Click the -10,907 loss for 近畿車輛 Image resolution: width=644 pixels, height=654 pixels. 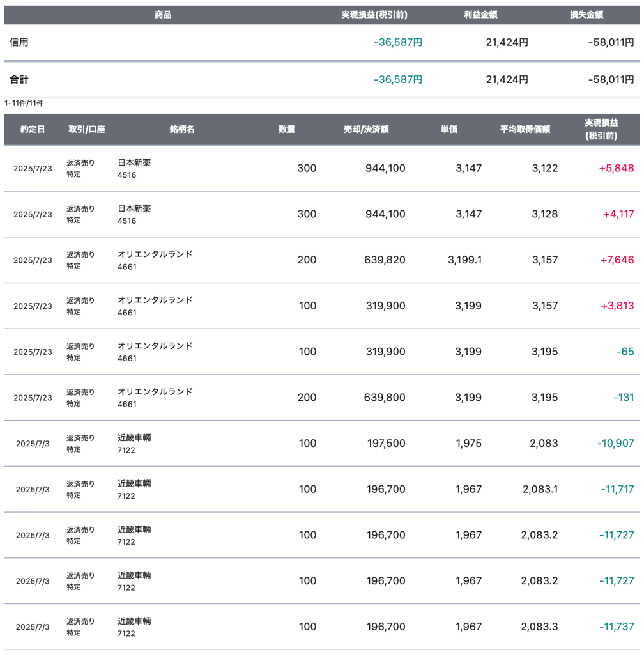click(615, 443)
